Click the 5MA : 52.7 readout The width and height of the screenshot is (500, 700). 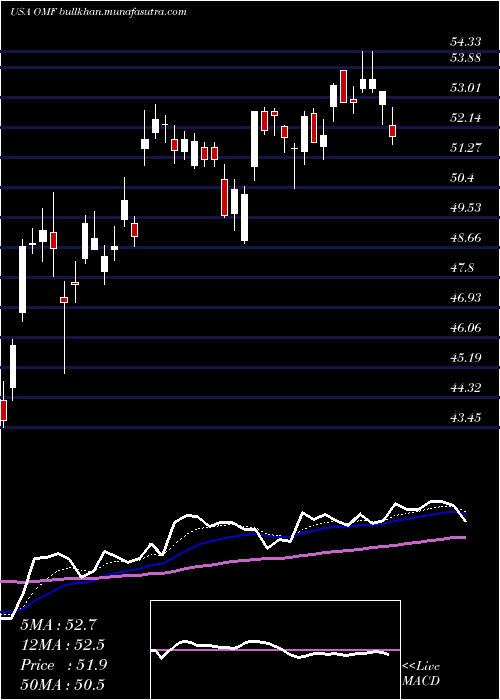pos(59,625)
